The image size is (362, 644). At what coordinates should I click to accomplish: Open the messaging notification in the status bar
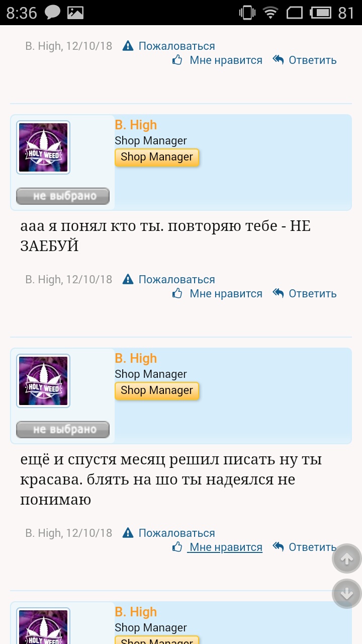[x=53, y=13]
